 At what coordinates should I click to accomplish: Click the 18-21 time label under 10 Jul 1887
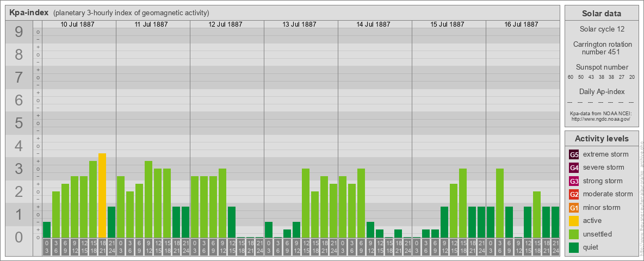(x=102, y=247)
